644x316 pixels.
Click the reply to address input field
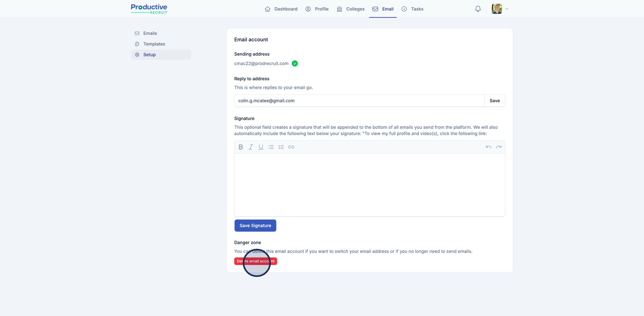tap(359, 101)
